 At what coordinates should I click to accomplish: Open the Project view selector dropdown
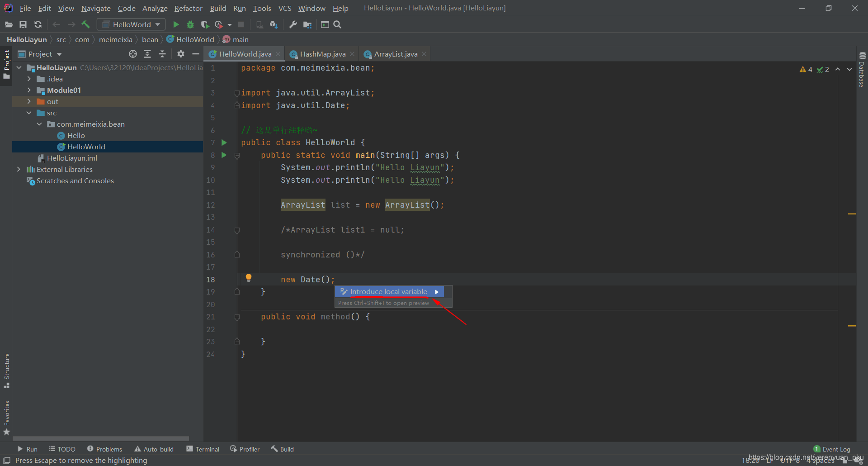click(x=40, y=54)
